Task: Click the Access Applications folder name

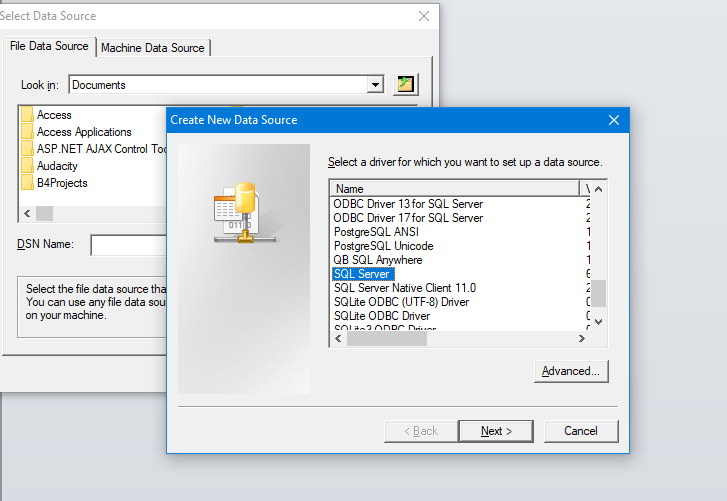Action: (x=84, y=132)
